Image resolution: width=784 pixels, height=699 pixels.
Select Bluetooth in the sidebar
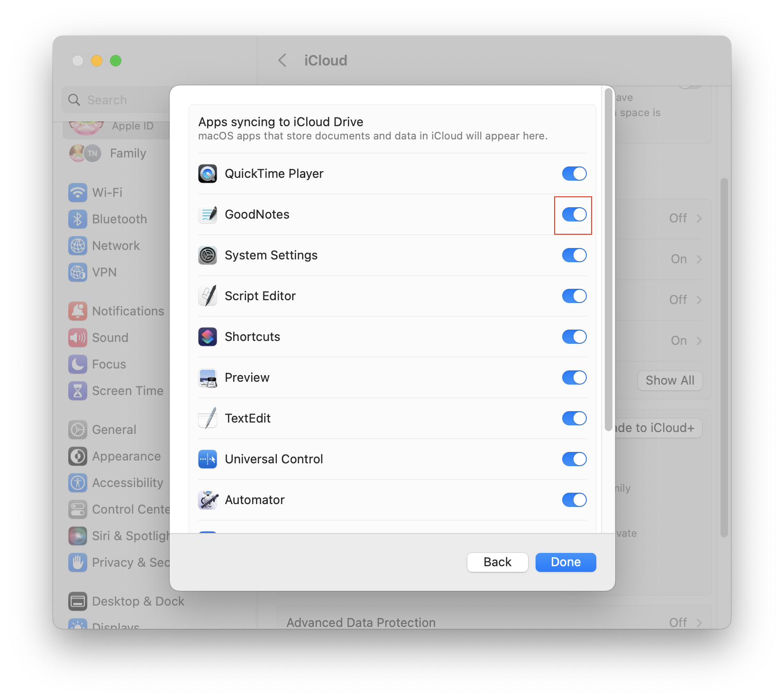119,219
